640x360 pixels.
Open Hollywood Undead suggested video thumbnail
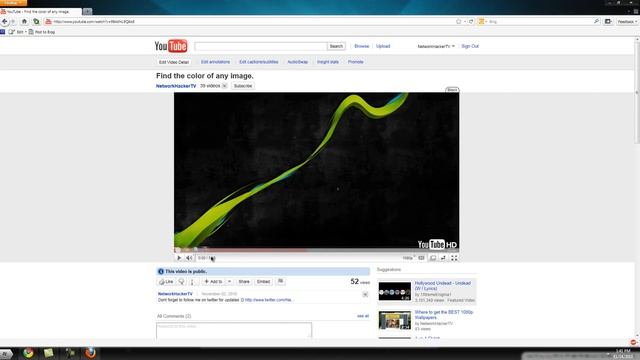395,291
